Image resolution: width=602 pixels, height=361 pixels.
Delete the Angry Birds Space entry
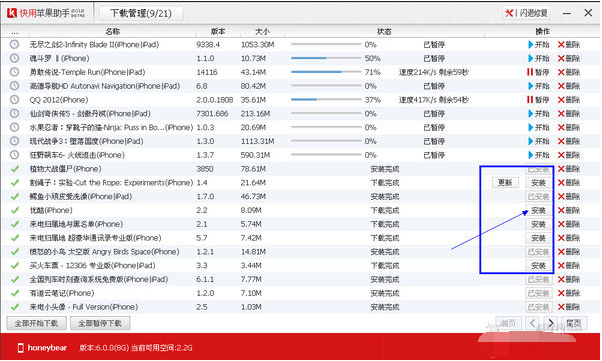pyautogui.click(x=569, y=252)
